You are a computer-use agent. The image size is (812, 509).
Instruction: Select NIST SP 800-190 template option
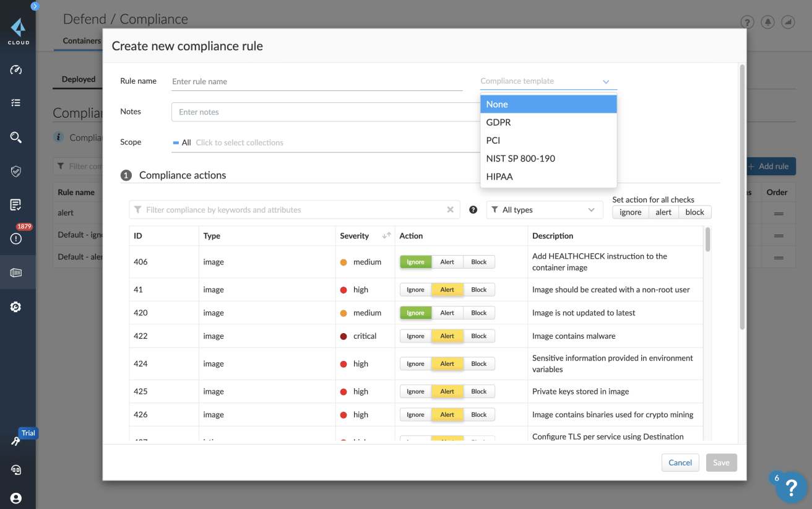520,159
